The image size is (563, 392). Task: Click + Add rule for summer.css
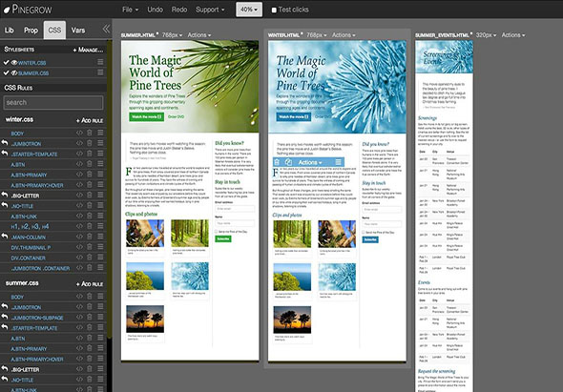click(x=90, y=284)
